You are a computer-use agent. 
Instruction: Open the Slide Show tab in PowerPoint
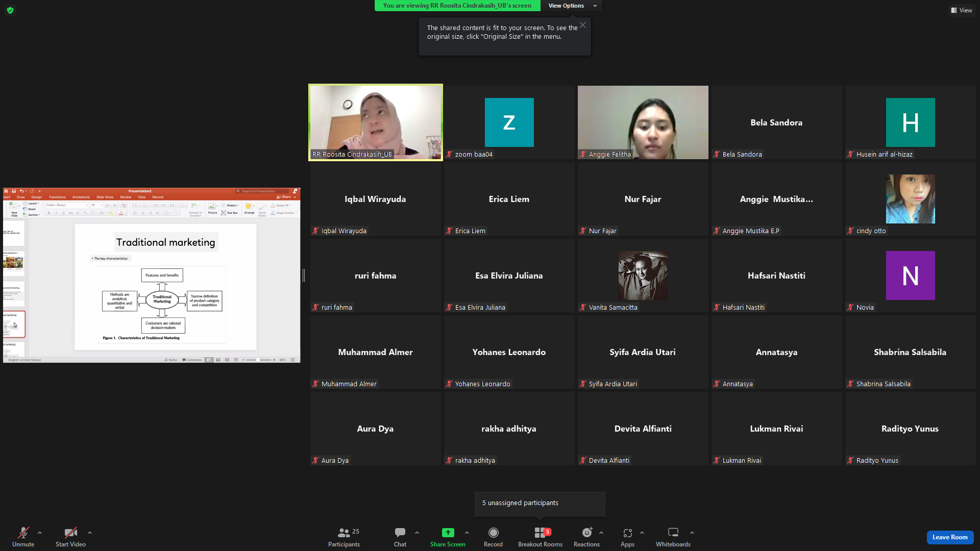coord(105,197)
